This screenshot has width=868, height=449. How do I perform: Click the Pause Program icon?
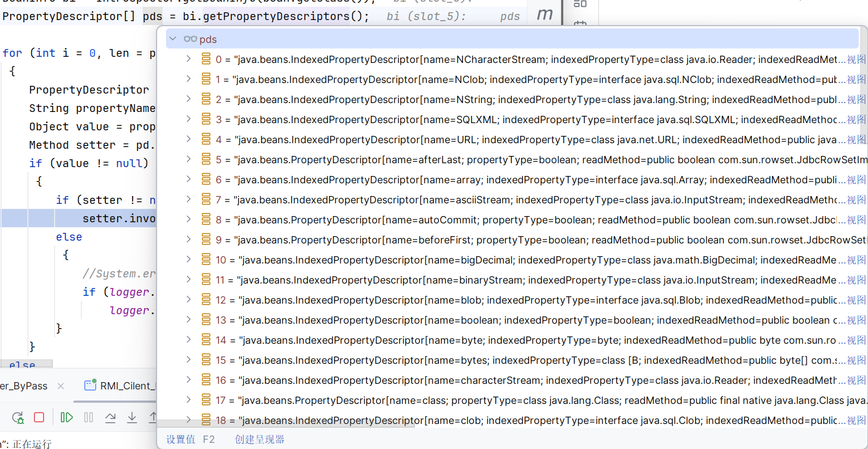tap(89, 417)
